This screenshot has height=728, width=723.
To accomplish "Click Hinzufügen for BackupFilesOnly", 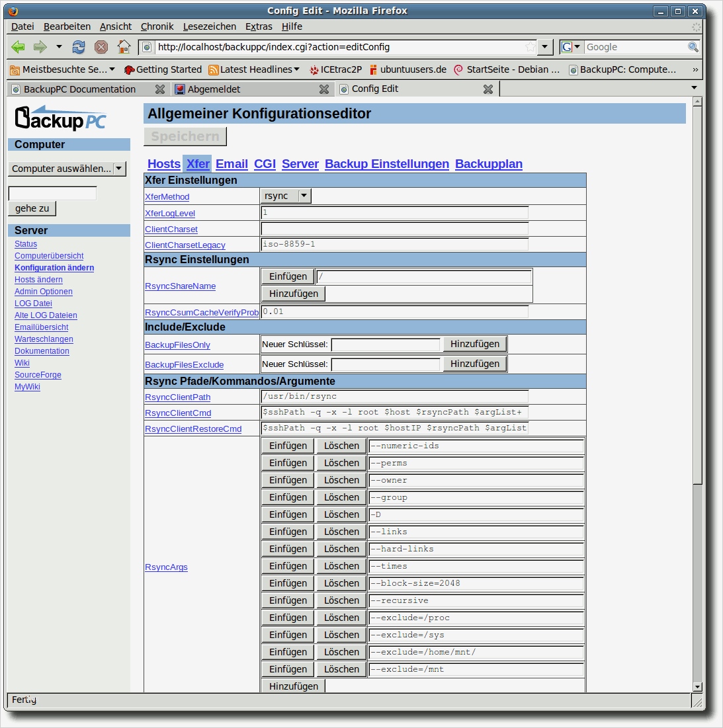I will coord(474,344).
